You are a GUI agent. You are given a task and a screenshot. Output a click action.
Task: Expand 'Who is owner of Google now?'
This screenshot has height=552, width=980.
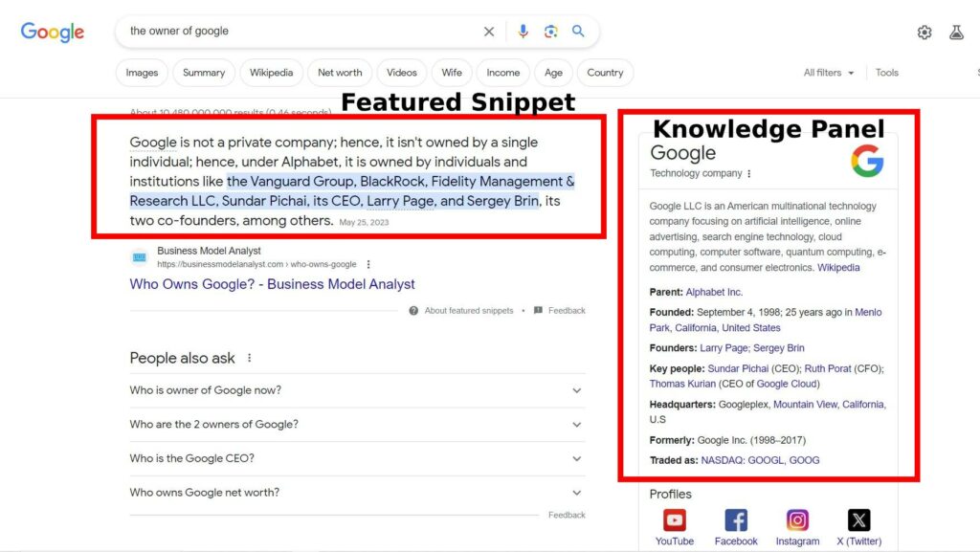point(358,390)
